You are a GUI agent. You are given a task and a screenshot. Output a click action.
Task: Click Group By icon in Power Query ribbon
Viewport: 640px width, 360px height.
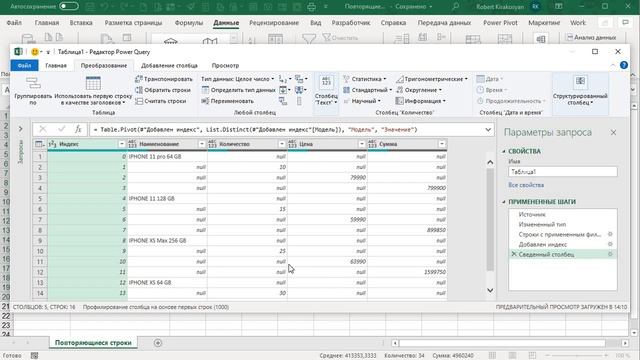coord(33,83)
